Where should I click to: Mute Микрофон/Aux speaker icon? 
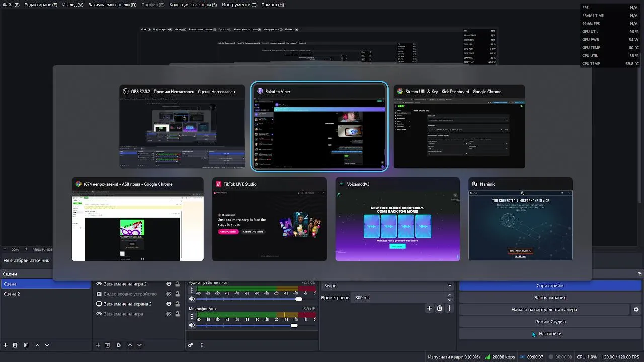[x=192, y=325]
